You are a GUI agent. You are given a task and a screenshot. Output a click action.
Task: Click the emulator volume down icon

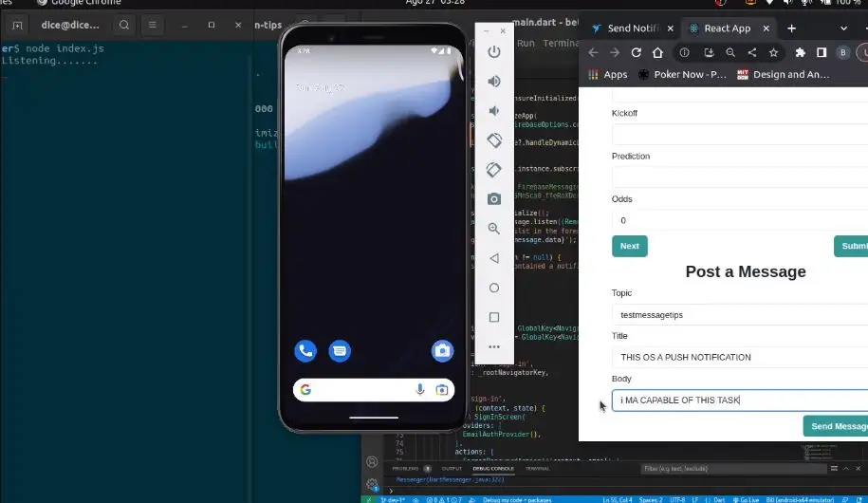click(493, 111)
